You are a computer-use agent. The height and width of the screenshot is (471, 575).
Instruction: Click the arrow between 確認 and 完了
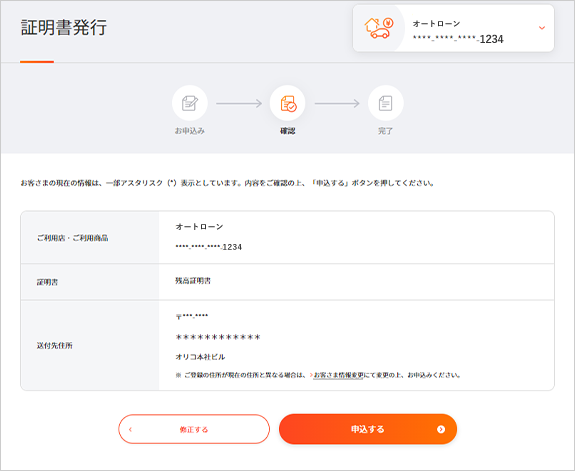pos(337,103)
